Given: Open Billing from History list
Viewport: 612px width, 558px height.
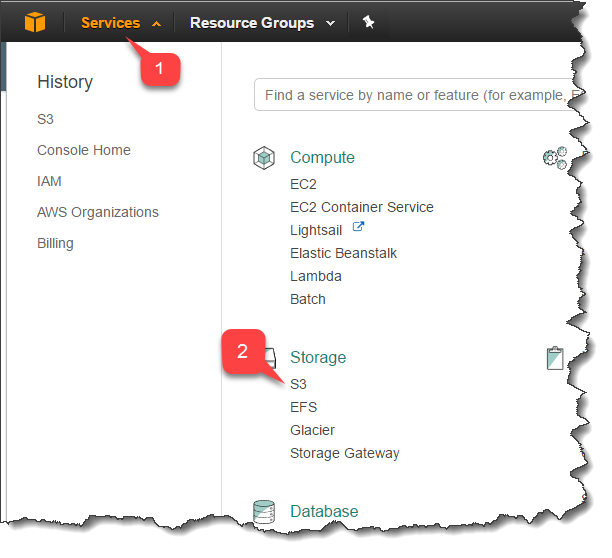Looking at the screenshot, I should coord(55,243).
